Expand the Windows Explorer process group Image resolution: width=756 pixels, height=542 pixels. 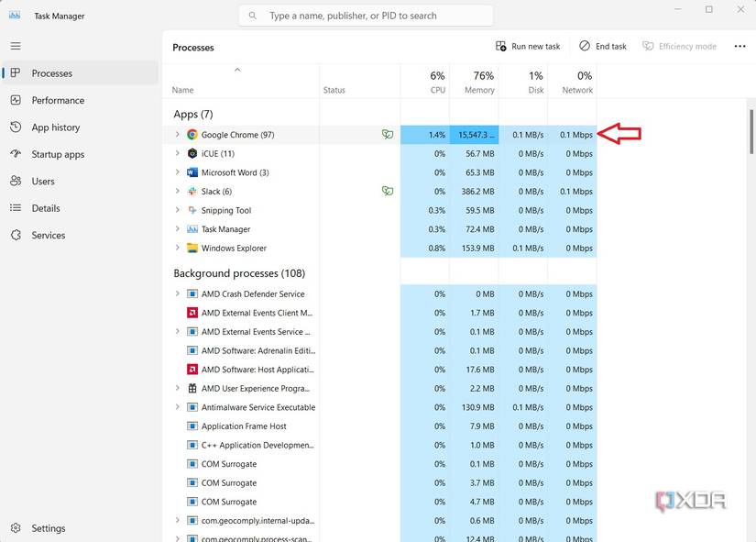(x=177, y=248)
